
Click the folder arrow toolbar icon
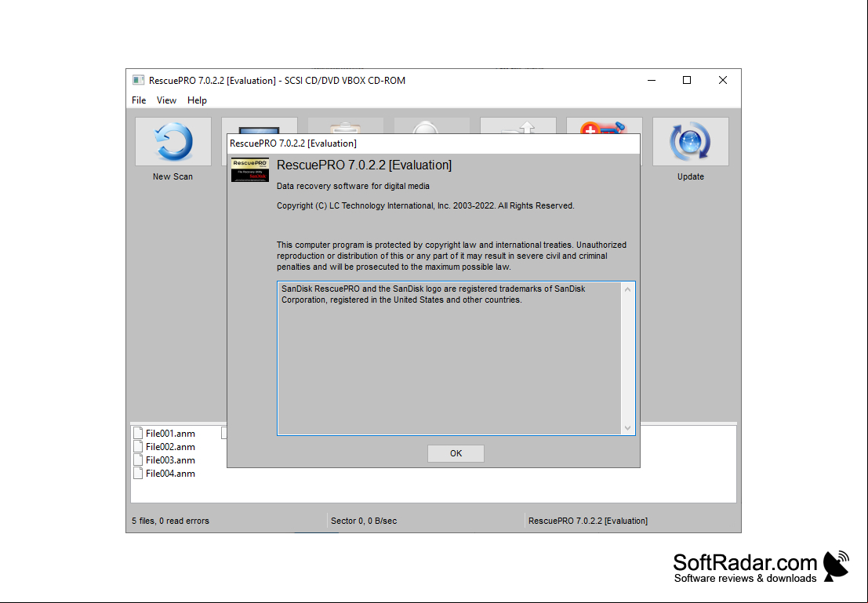point(518,125)
